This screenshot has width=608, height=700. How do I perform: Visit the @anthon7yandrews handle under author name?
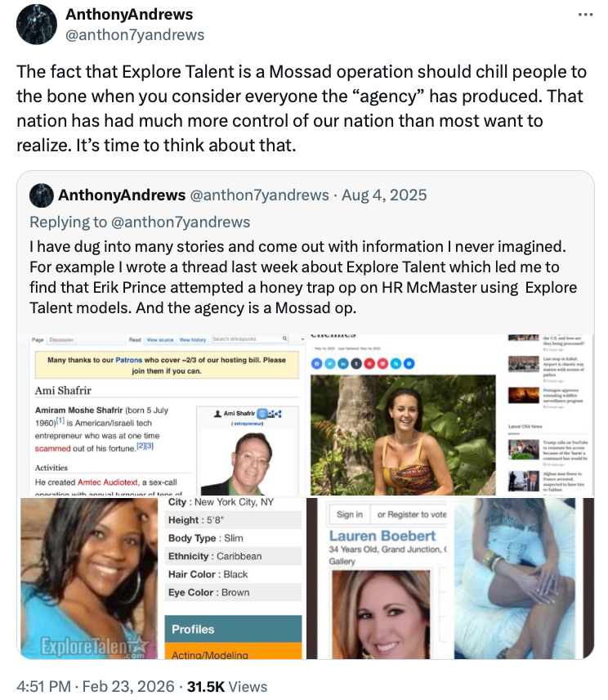[x=135, y=35]
